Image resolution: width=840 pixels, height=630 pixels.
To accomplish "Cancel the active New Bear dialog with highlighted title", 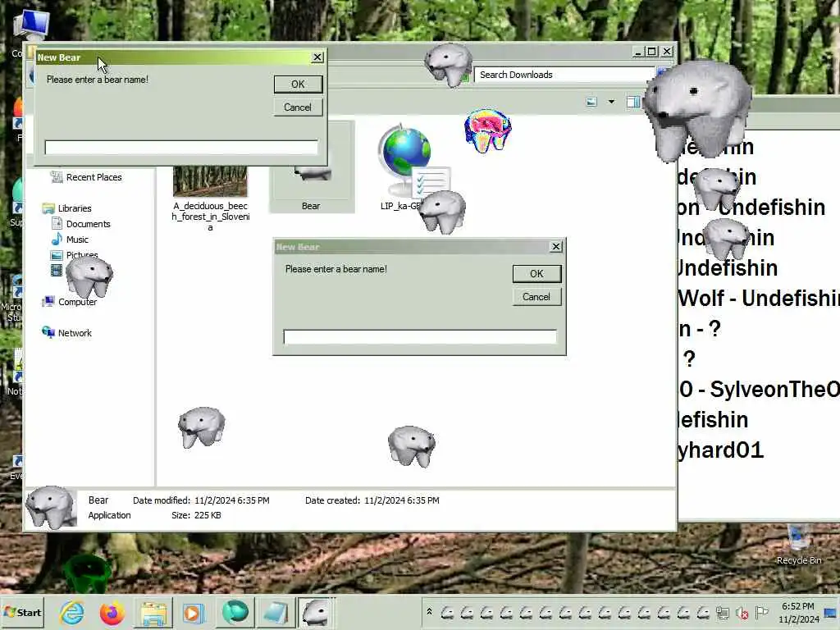I will (298, 107).
